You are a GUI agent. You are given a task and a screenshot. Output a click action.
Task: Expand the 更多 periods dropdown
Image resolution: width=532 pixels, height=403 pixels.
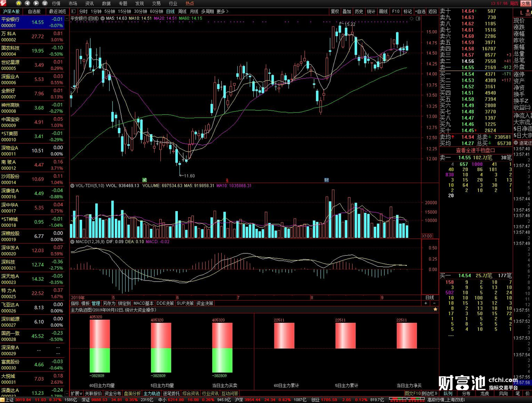coord(223,12)
